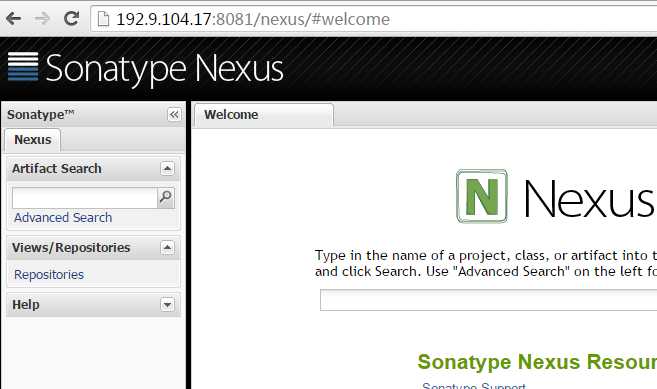The width and height of the screenshot is (657, 389).
Task: Click the browser back arrow
Action: (13, 18)
